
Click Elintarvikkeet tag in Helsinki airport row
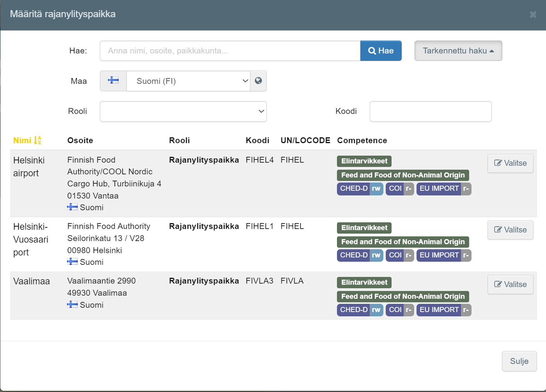[364, 161]
